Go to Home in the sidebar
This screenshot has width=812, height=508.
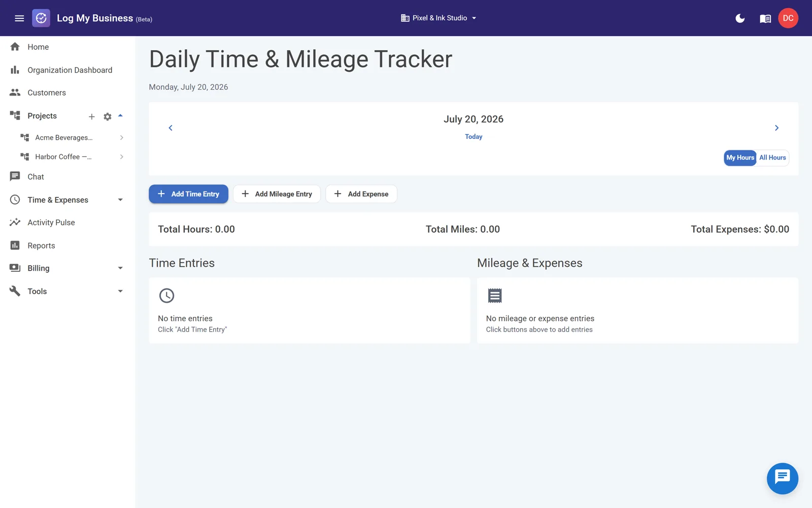(38, 47)
